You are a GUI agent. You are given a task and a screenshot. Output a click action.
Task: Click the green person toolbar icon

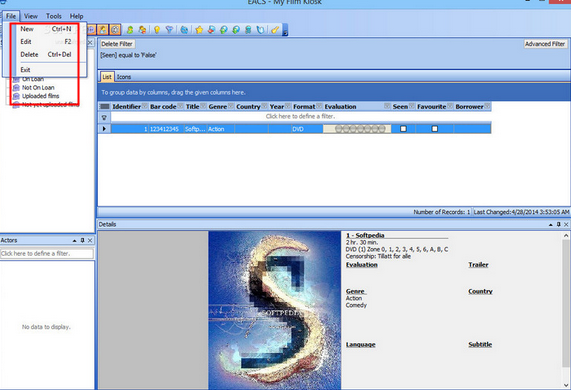[130, 30]
